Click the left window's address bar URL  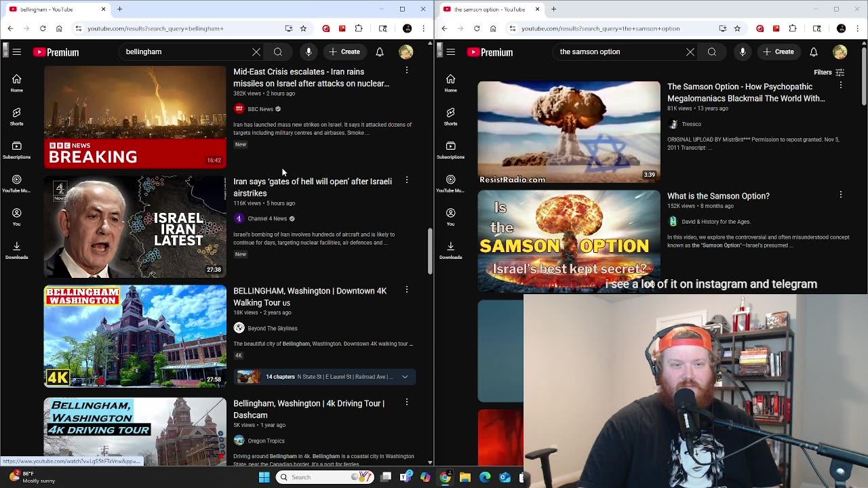click(x=155, y=28)
